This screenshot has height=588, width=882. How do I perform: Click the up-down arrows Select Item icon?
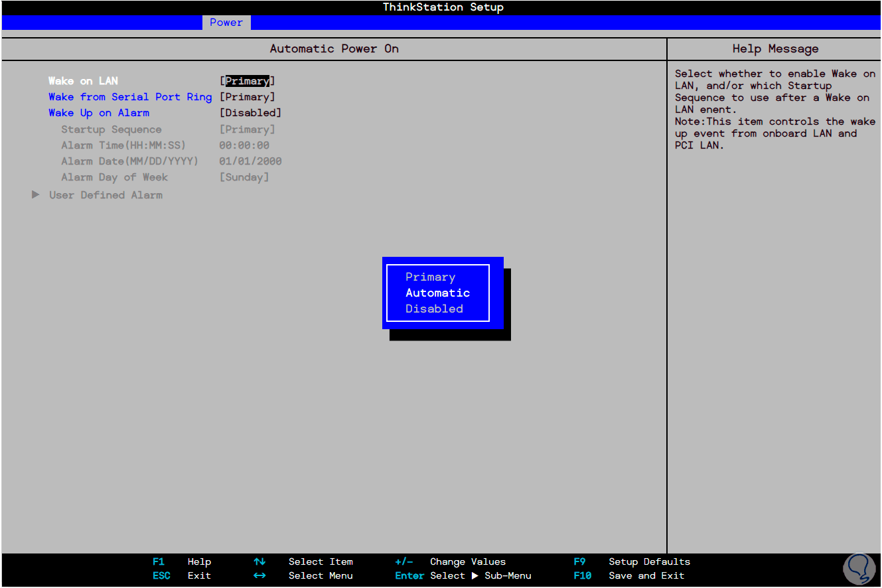tap(259, 562)
